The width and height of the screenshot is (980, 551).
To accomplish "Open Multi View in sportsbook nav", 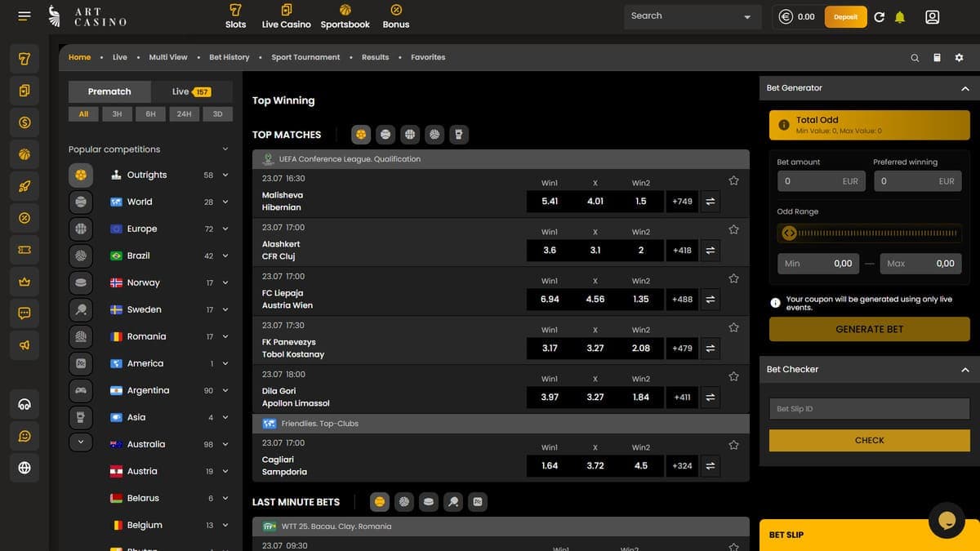I will (x=168, y=57).
